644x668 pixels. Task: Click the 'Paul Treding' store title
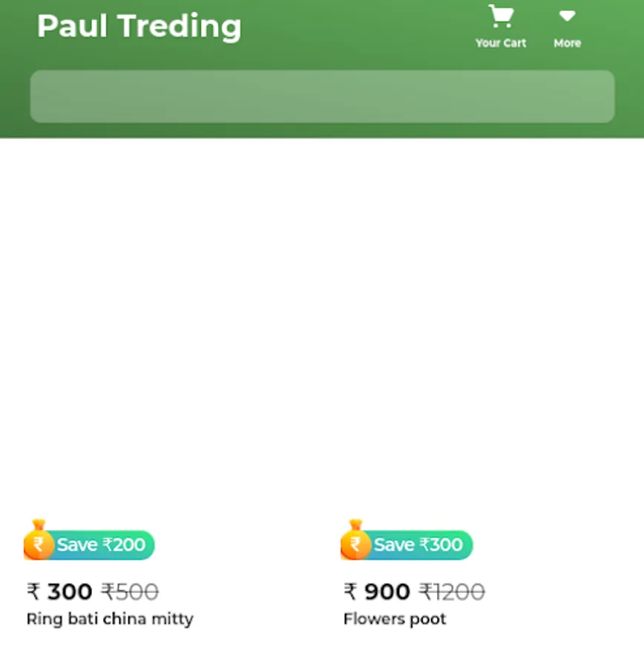point(139,26)
